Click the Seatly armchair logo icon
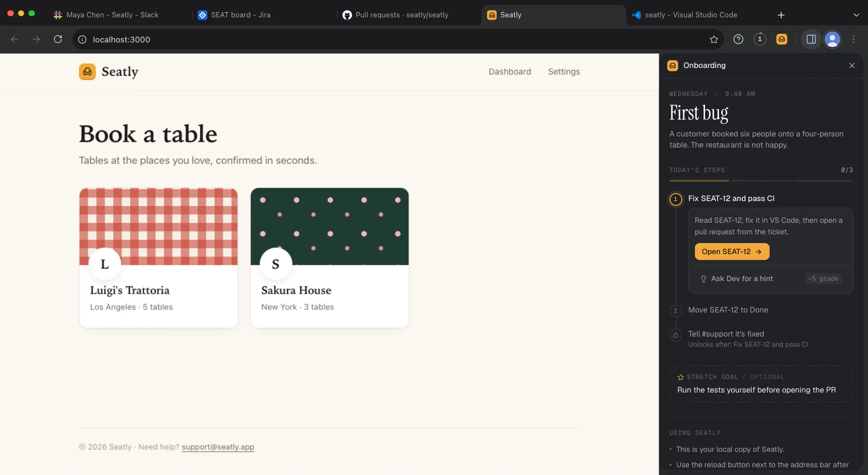868x475 pixels. pyautogui.click(x=87, y=72)
